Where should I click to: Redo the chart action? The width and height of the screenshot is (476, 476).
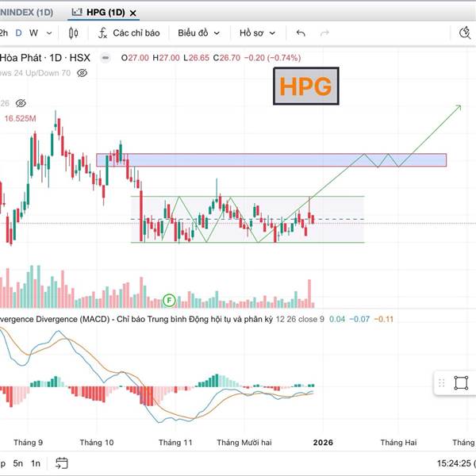324,33
